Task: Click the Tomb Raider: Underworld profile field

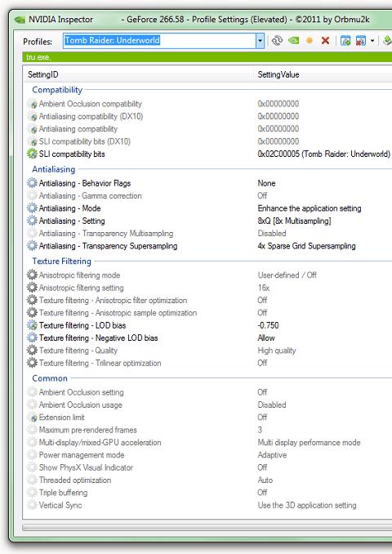Action: (159, 41)
